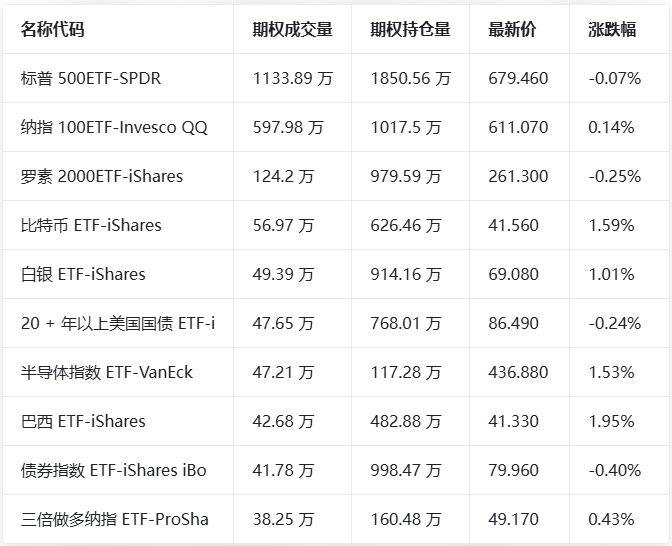Select the 最新价 column header
The height and width of the screenshot is (546, 672).
[512, 29]
